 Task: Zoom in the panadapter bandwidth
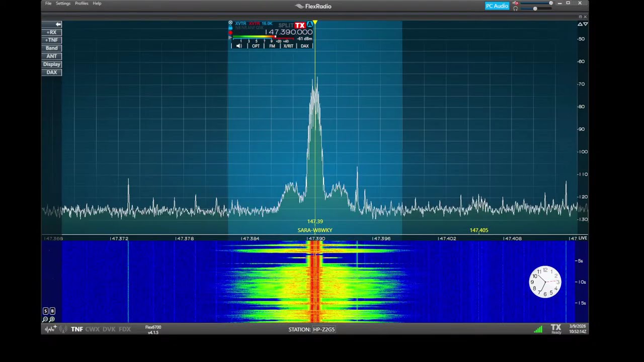click(52, 319)
